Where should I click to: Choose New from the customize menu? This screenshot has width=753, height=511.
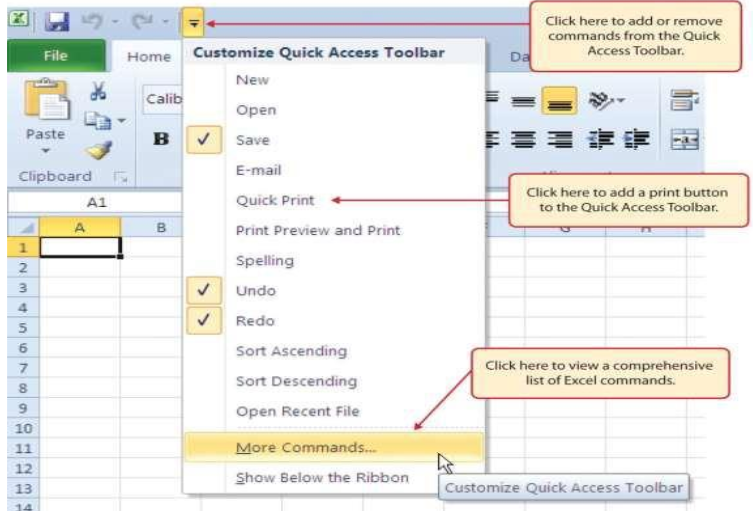[x=334, y=80]
